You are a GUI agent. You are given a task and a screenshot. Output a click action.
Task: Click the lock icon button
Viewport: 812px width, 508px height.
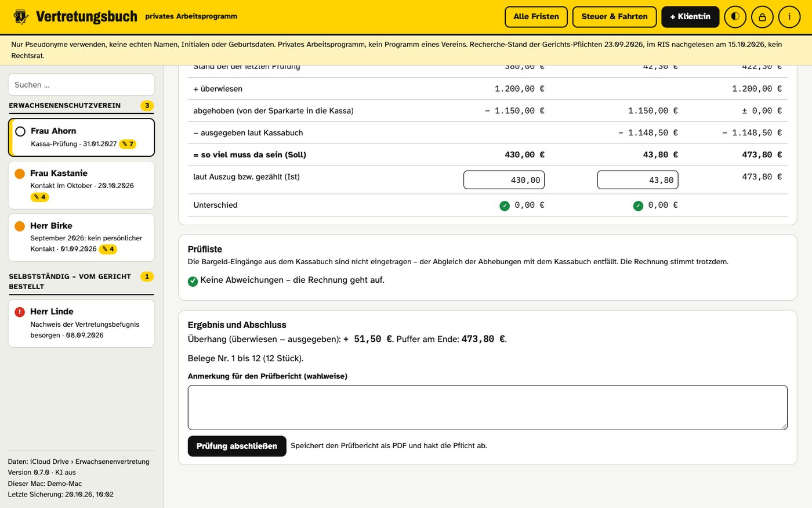click(762, 17)
